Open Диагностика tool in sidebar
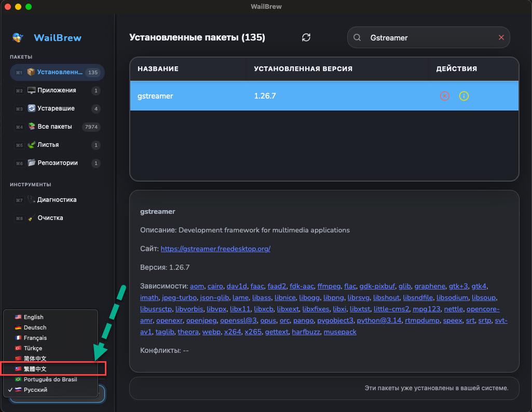Viewport: 532px width, 412px height. point(57,200)
